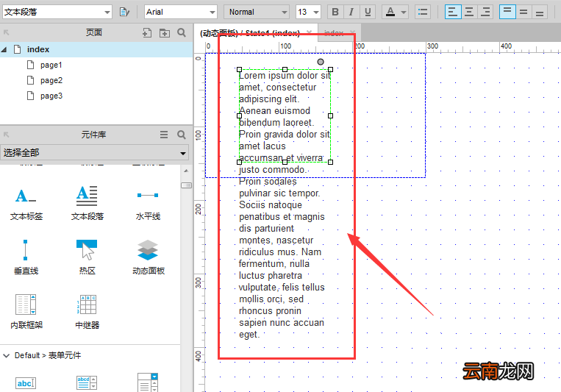Select the 动态面板 widget
The height and width of the screenshot is (392, 561).
[x=148, y=257]
